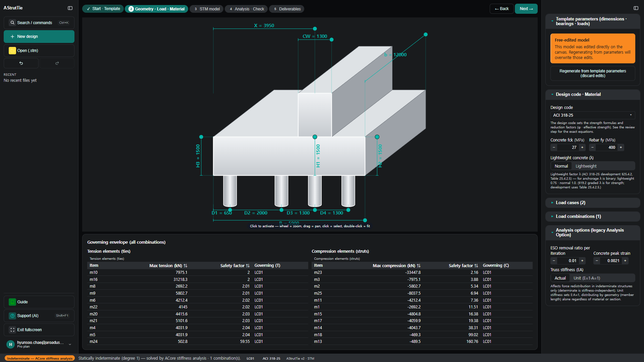Click the yellow Open file folder icon
Image resolution: width=644 pixels, height=362 pixels.
12,51
